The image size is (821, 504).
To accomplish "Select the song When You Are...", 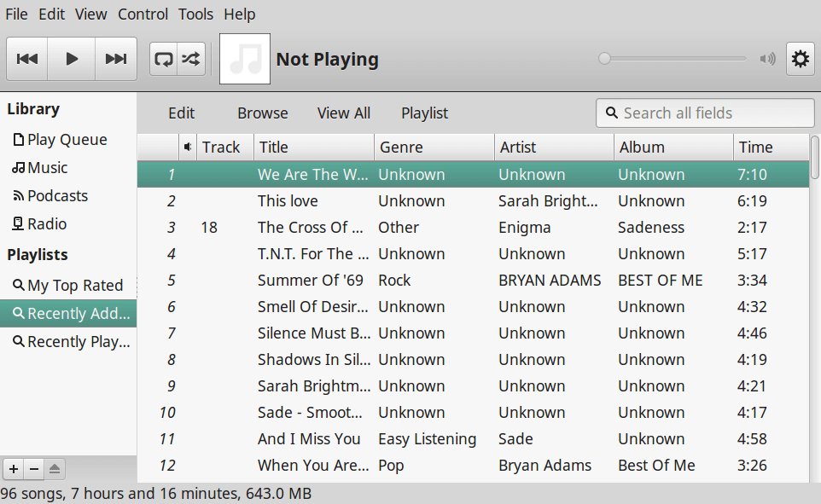I will [474, 466].
